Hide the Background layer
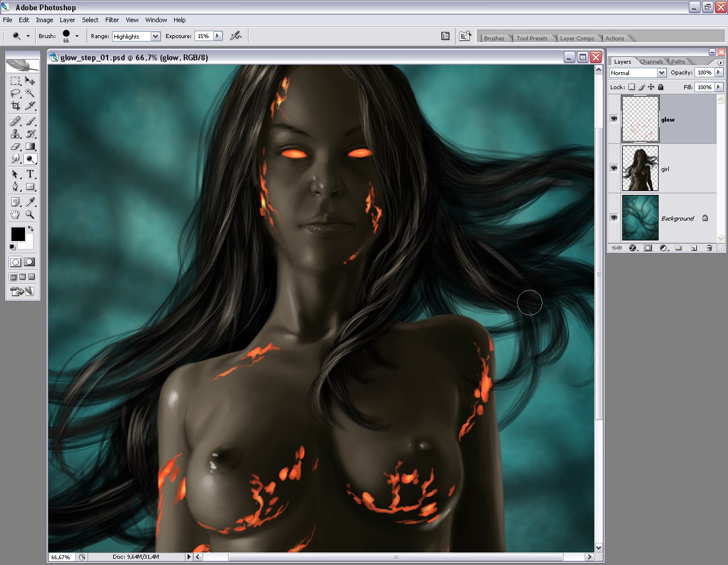The height and width of the screenshot is (565, 728). click(614, 218)
